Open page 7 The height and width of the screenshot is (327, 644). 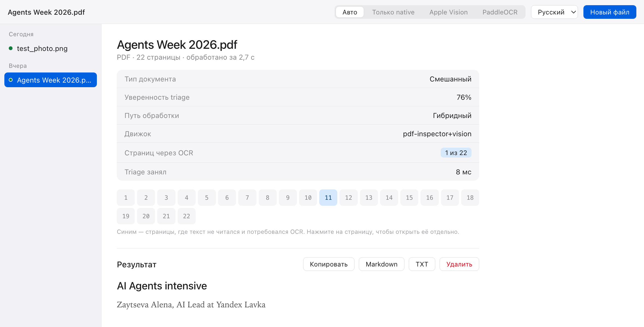[247, 198]
